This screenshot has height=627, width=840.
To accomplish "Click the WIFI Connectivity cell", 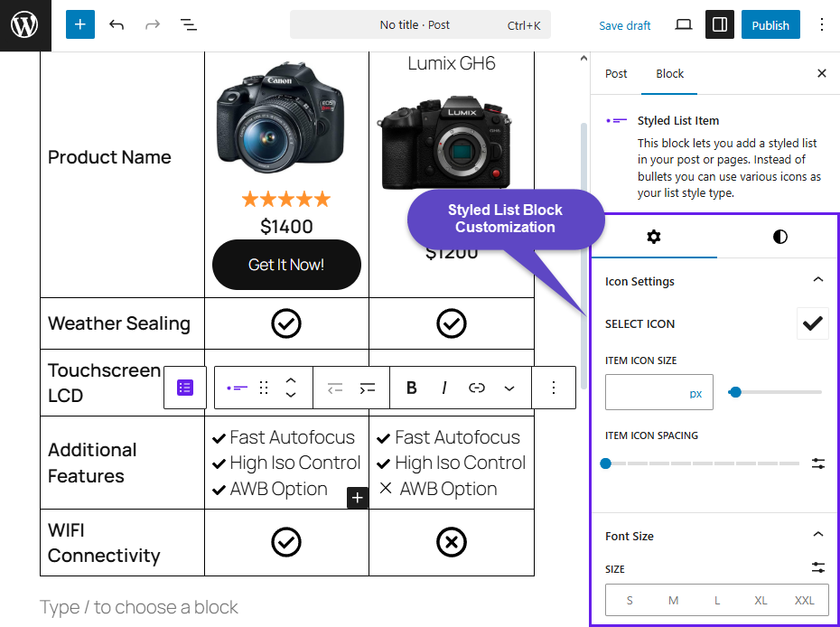I will point(122,542).
